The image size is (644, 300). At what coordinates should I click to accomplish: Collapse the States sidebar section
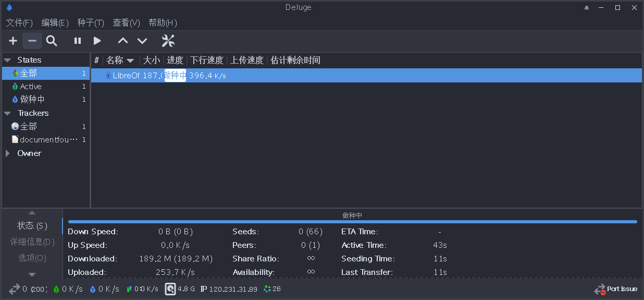[8, 60]
